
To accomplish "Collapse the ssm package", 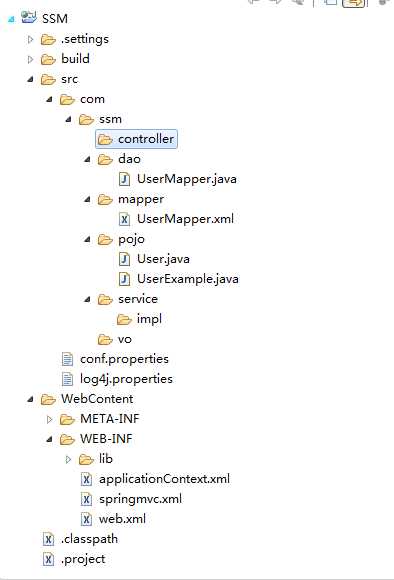I will 68,119.
